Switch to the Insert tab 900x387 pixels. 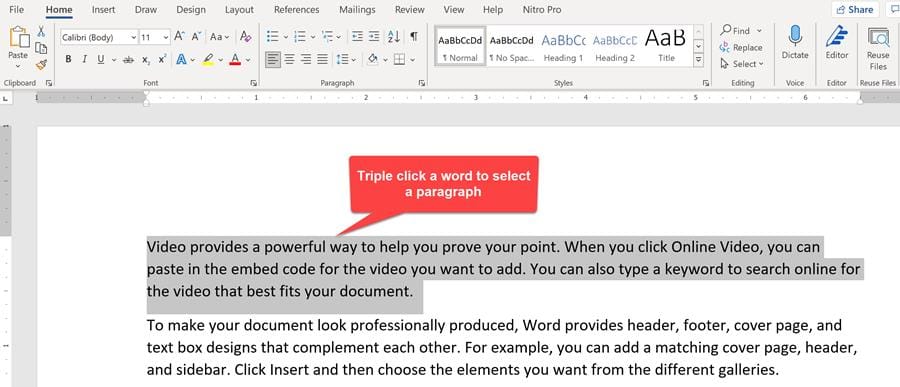(x=103, y=10)
